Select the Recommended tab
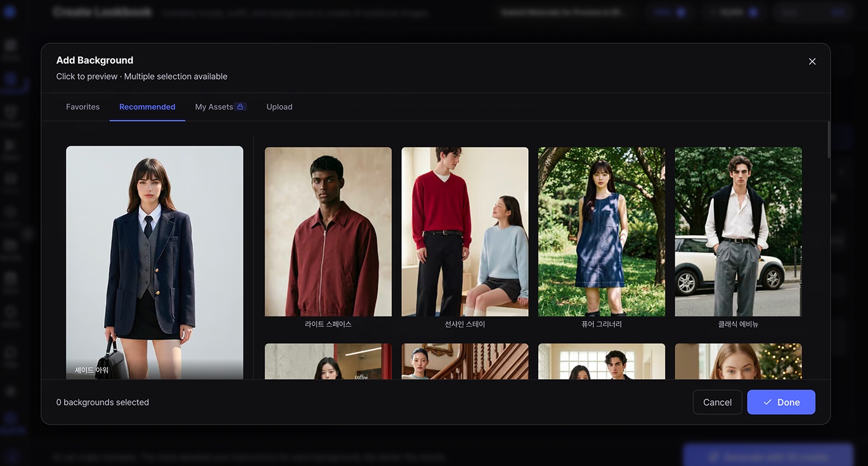This screenshot has height=466, width=868. (x=147, y=107)
